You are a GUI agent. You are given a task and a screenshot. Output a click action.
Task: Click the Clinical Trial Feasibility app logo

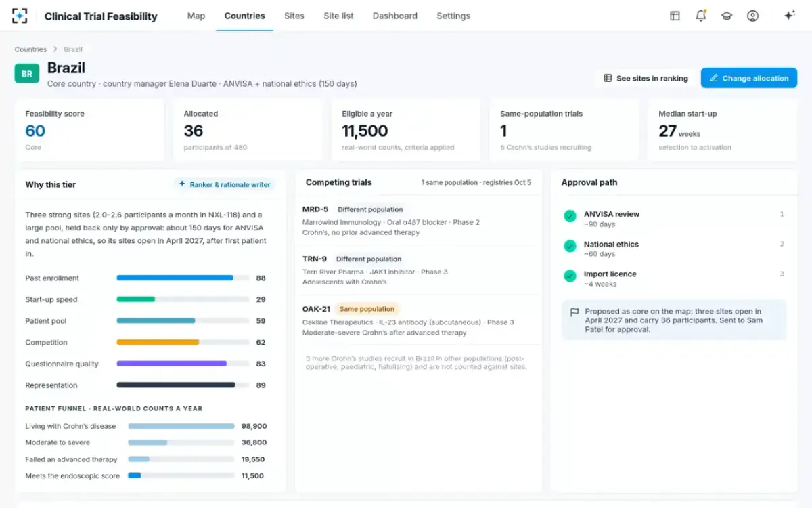tap(20, 16)
